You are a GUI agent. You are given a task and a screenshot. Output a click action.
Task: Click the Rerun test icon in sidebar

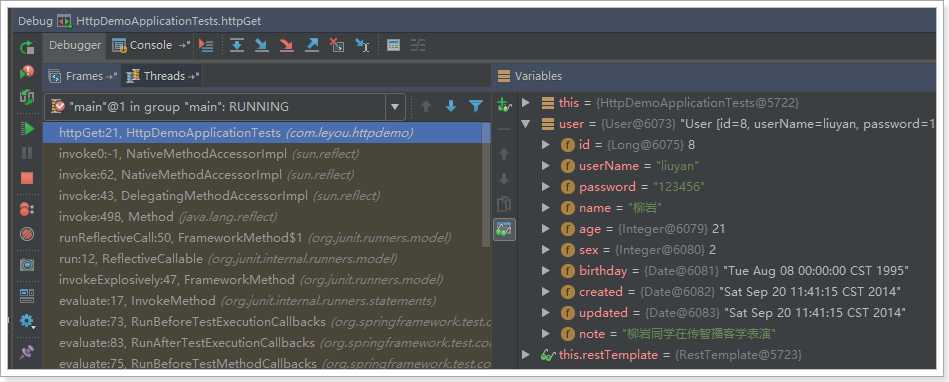pyautogui.click(x=27, y=47)
